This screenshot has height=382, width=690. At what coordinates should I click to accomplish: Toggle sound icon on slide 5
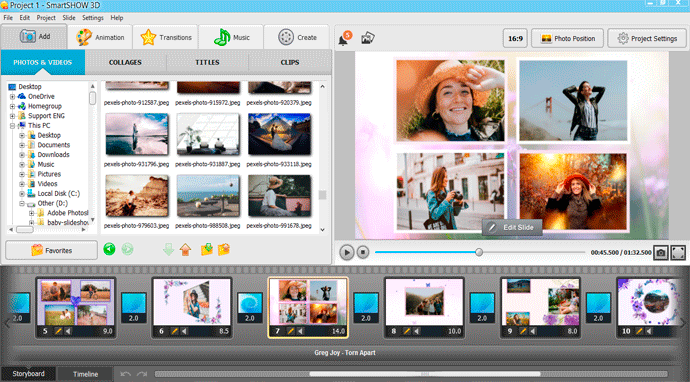(68, 331)
